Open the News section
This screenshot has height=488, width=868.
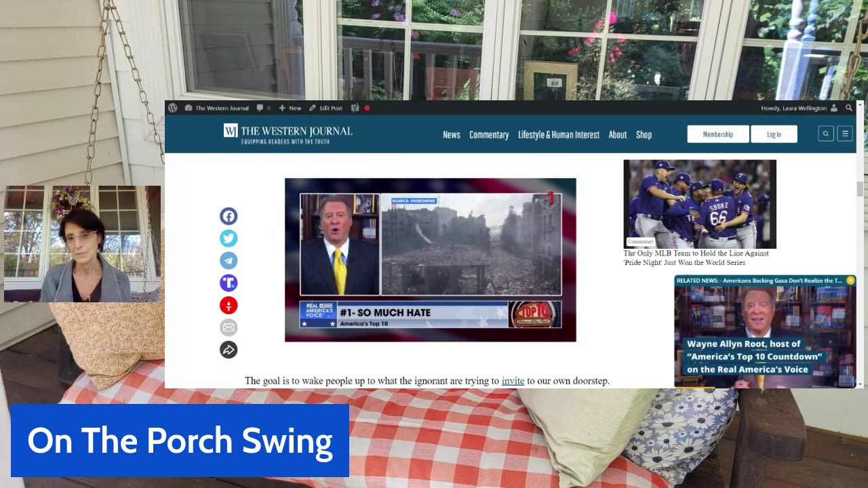point(452,135)
